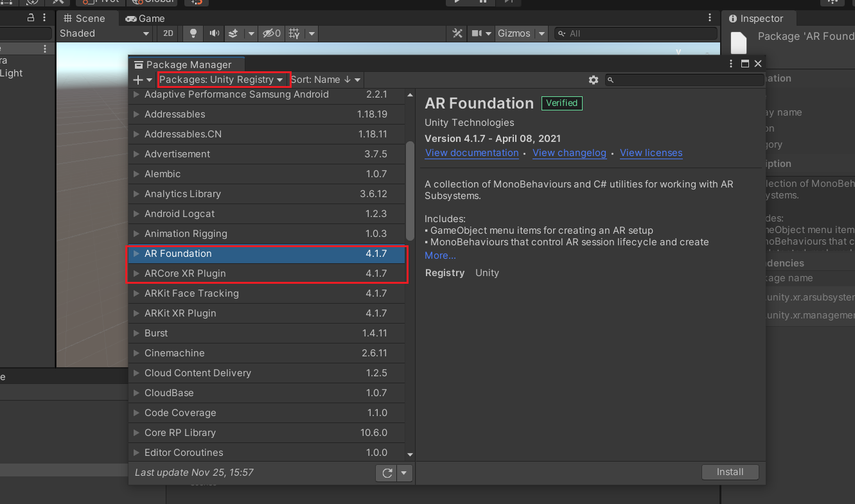Click package list scroll-down arrow
Image resolution: width=855 pixels, height=504 pixels.
[410, 454]
